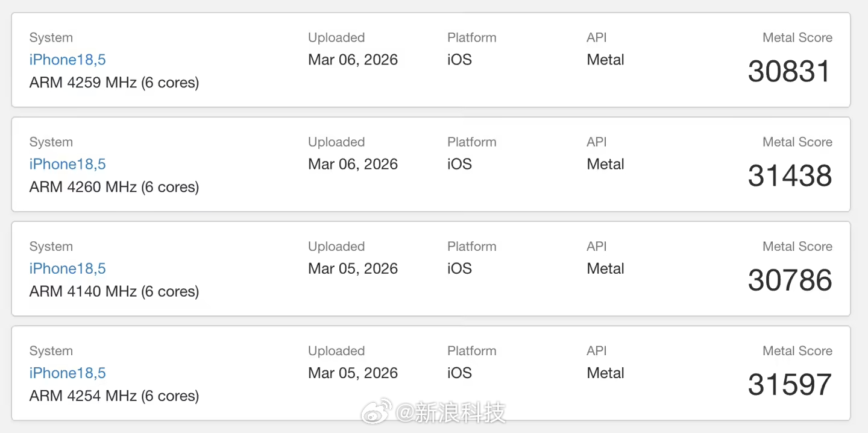868x433 pixels.
Task: Open iPhone18,5 link with score 30831
Action: [68, 60]
